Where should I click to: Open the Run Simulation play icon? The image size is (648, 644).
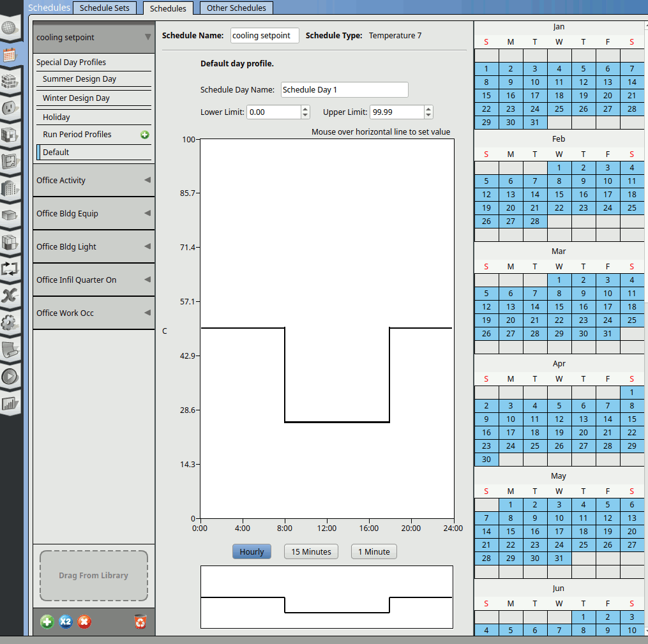coord(9,376)
